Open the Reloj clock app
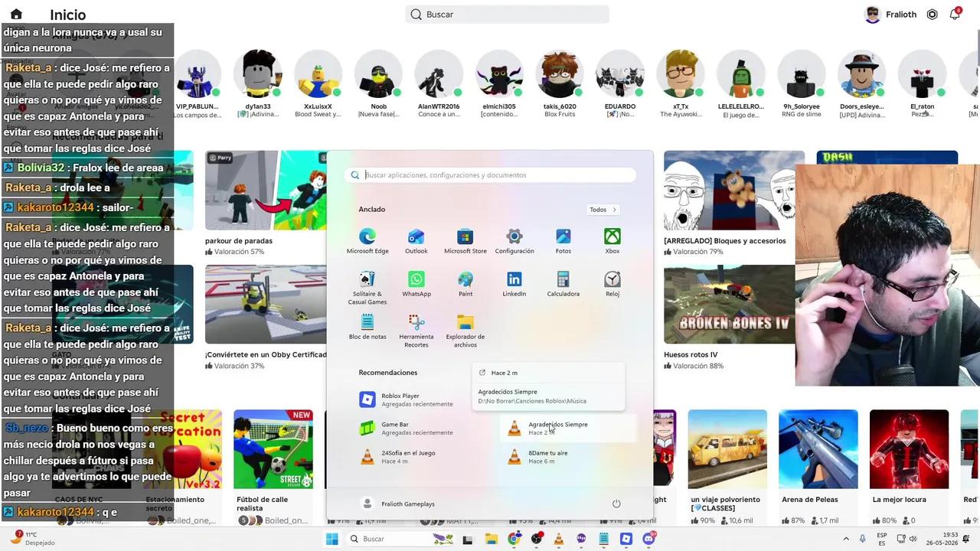Image resolution: width=980 pixels, height=551 pixels. (x=612, y=283)
